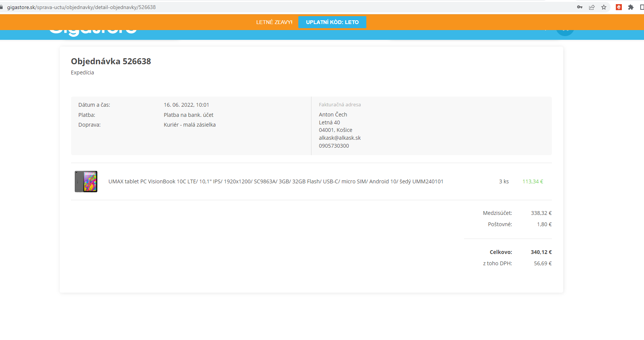Click the Celkovo total 340,12 € amount
This screenshot has height=340, width=644.
point(541,252)
